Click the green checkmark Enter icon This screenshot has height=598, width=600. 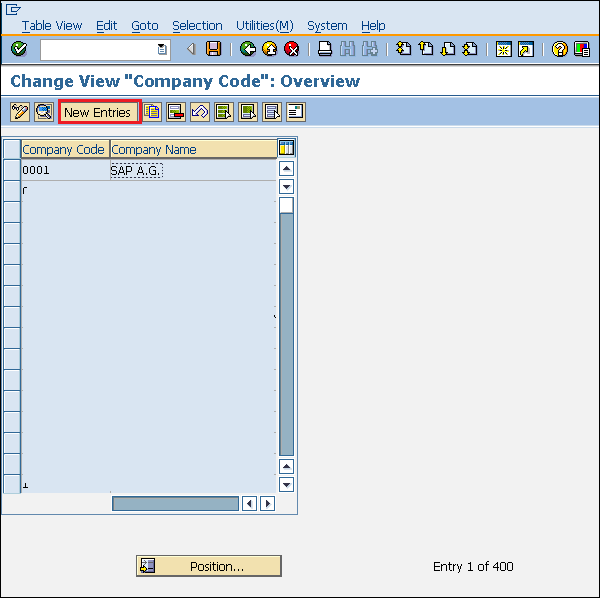point(19,49)
